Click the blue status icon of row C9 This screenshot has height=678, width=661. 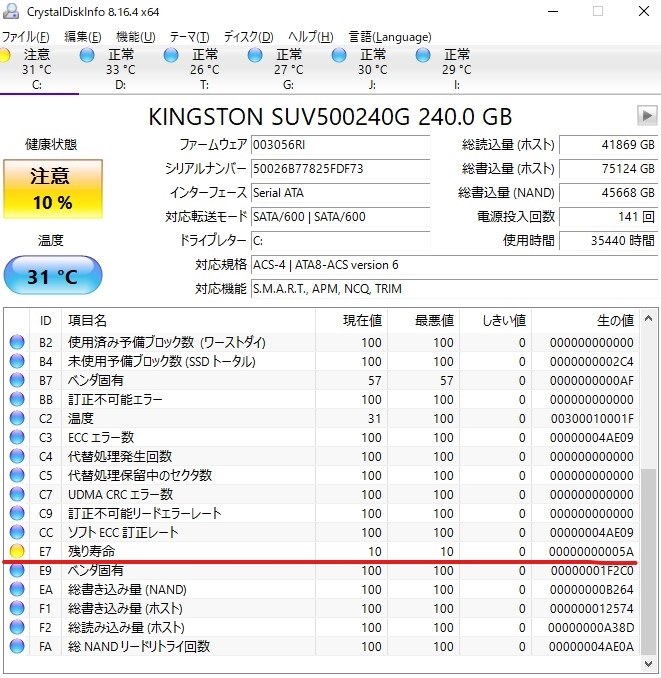pos(17,513)
